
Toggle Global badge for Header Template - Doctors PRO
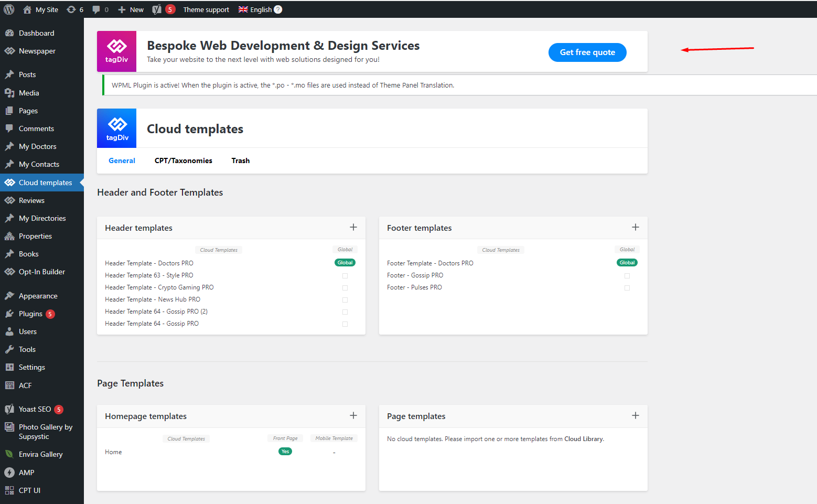click(x=345, y=263)
